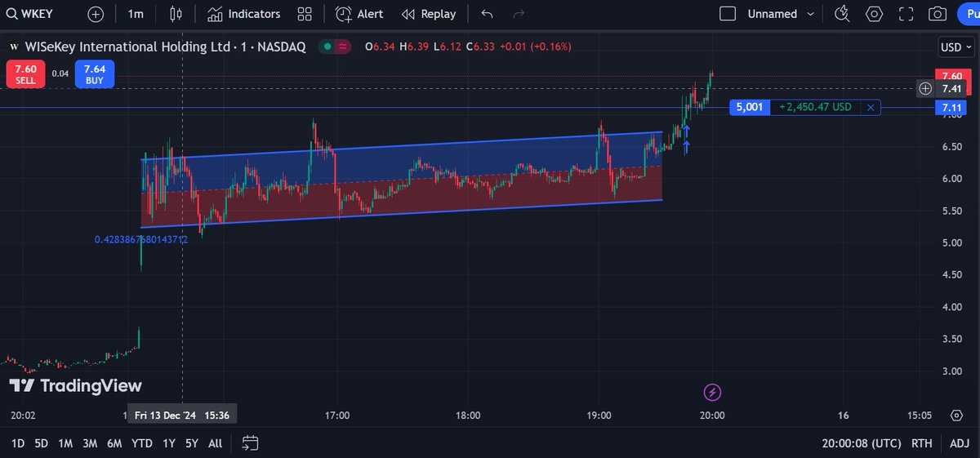Click the upper blue buy arrow marker
Image resolution: width=980 pixels, height=458 pixels.
pos(687,130)
